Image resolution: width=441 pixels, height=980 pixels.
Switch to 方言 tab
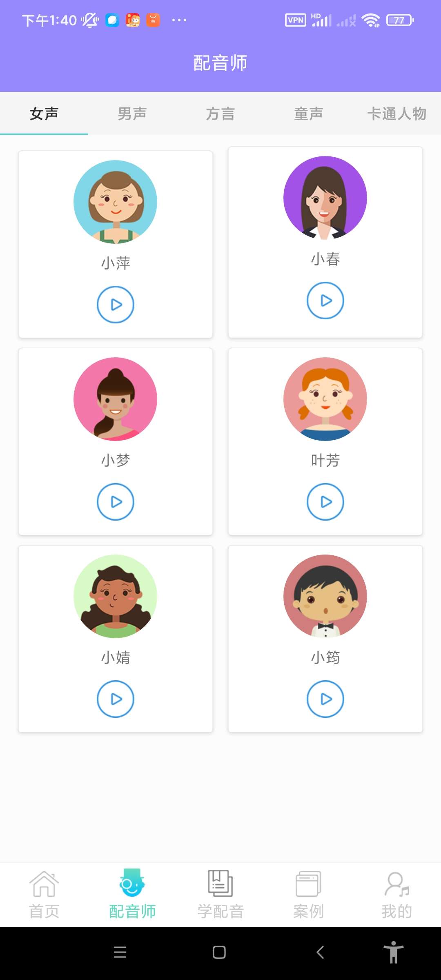pyautogui.click(x=220, y=114)
